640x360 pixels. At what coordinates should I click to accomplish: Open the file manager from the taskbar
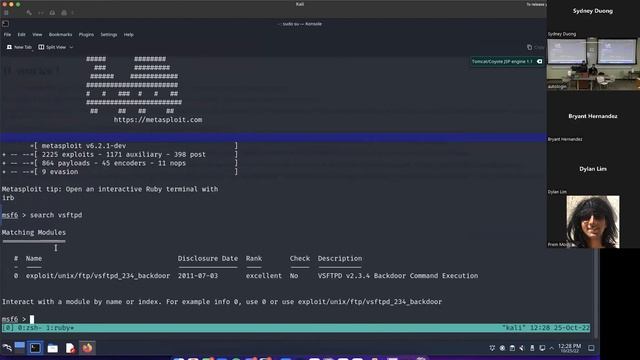click(x=53, y=348)
